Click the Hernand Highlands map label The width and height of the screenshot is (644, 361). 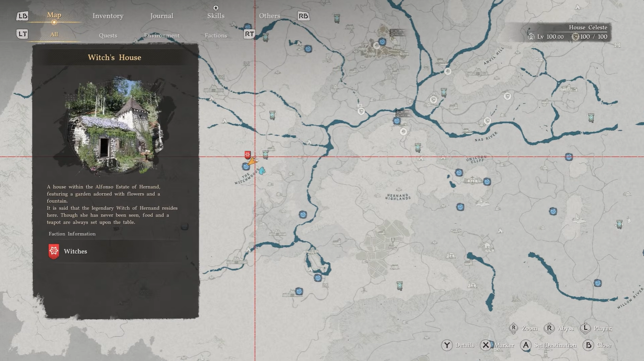(399, 196)
